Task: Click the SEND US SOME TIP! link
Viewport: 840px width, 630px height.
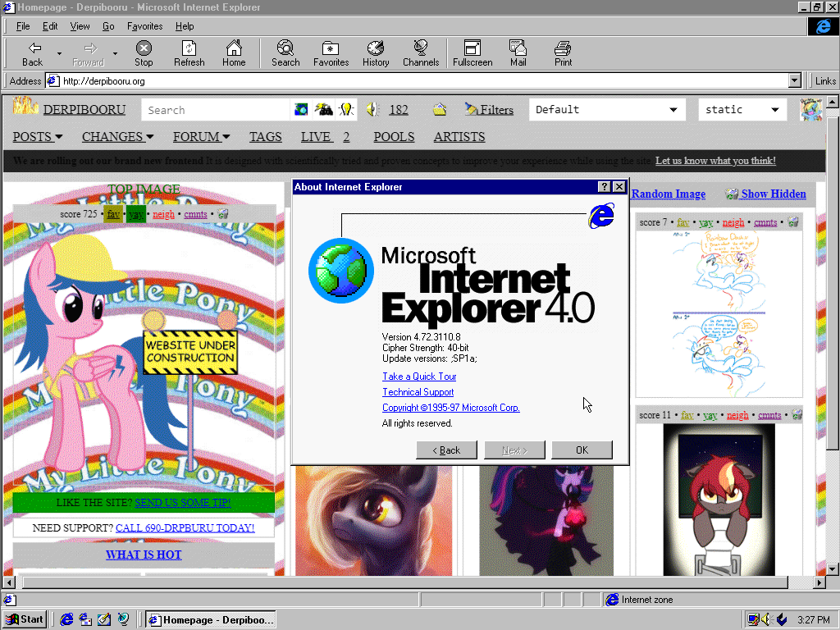Action: click(x=183, y=503)
